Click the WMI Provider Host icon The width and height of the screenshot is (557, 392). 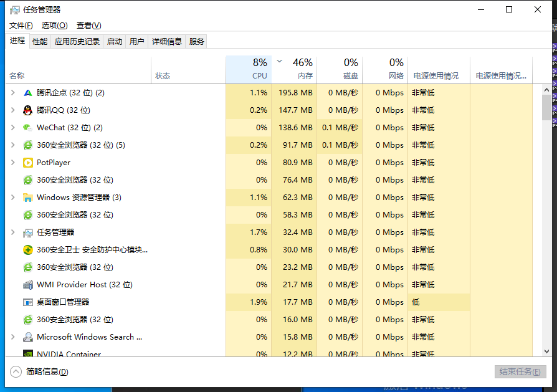coord(27,284)
